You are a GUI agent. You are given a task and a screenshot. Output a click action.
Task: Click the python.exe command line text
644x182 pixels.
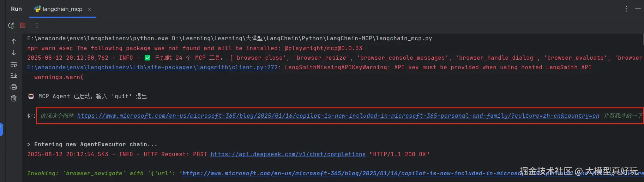[229, 38]
